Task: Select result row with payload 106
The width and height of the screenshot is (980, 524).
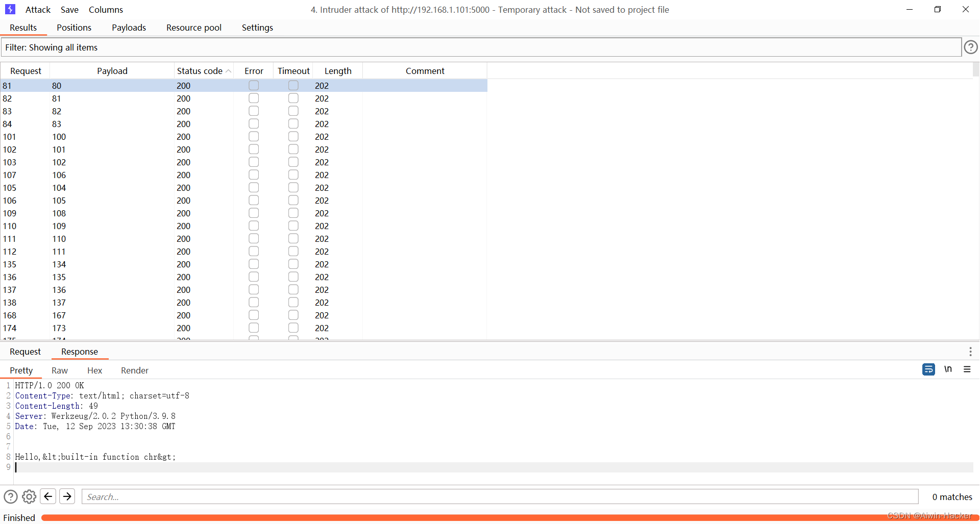Action: [x=244, y=175]
